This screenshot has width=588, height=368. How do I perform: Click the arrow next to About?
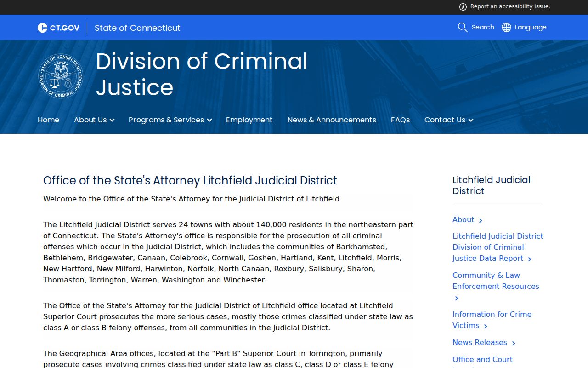tap(481, 220)
